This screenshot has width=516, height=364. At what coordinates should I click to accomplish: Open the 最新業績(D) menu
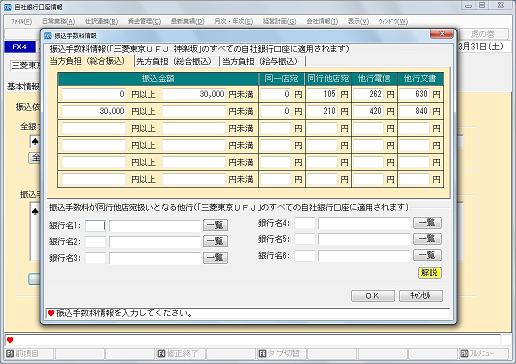[187, 21]
